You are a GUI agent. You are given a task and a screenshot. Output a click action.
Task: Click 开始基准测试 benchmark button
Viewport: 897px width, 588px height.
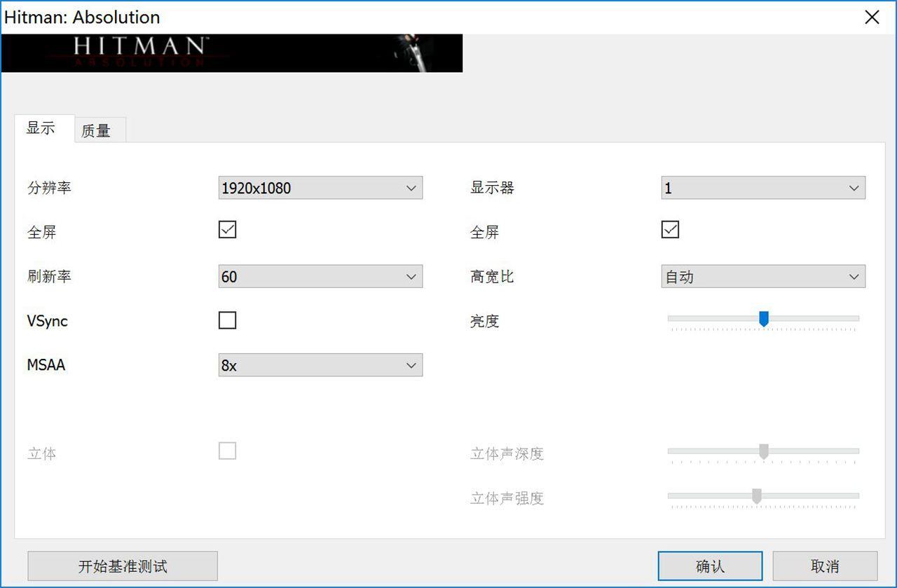[123, 566]
